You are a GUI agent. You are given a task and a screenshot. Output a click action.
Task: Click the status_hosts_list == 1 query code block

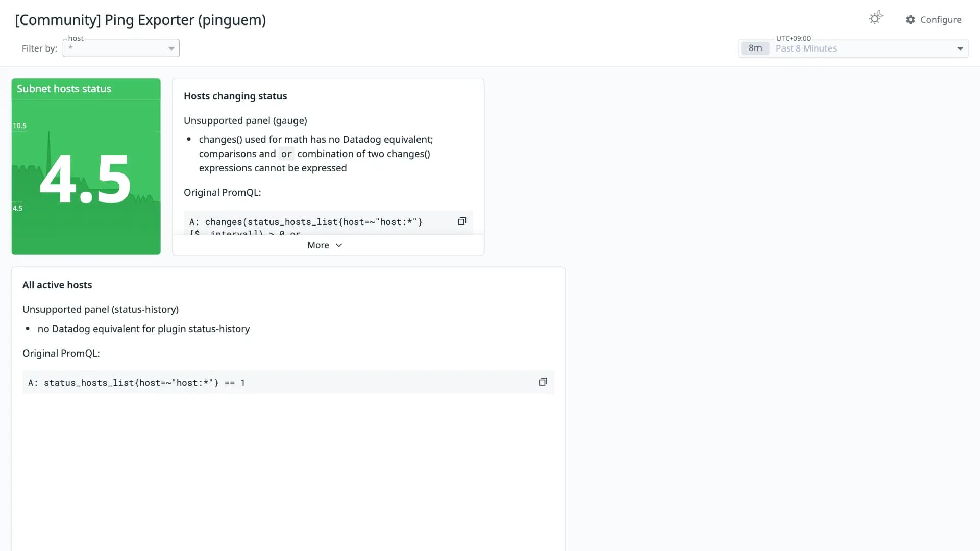(288, 383)
